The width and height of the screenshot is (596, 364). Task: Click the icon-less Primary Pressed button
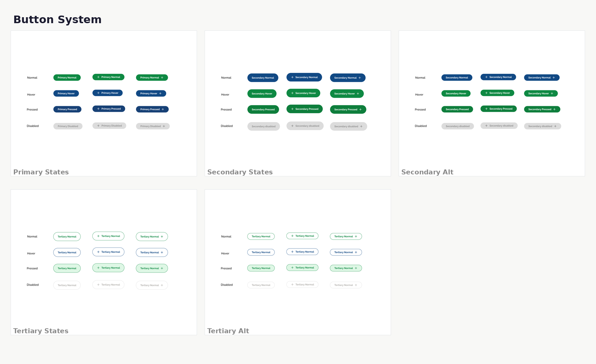coord(67,109)
